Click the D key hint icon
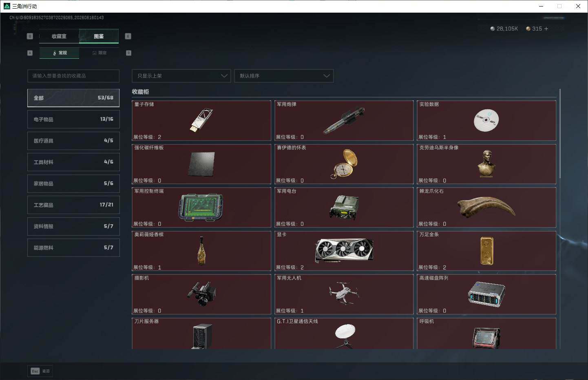Image resolution: width=588 pixels, height=380 pixels. coord(128,53)
